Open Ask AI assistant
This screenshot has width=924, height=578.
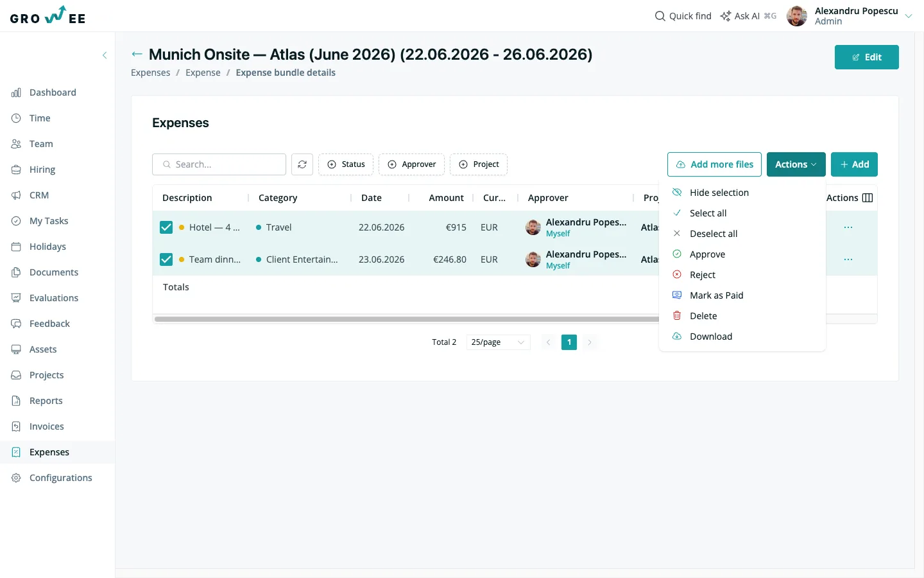(x=748, y=16)
